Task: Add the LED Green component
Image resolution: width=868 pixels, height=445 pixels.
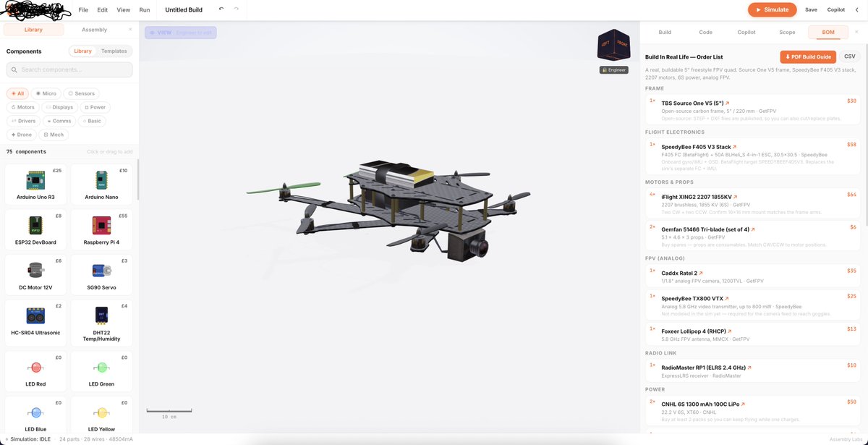Action: (101, 370)
